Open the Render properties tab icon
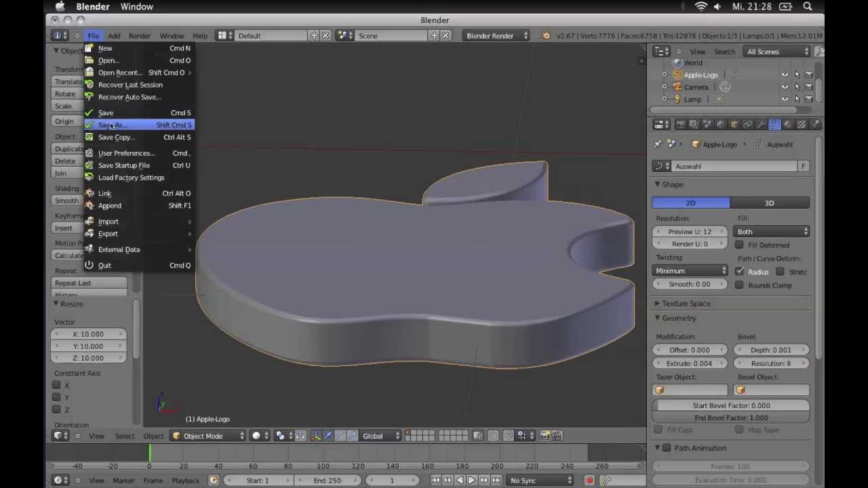The height and width of the screenshot is (488, 868). [x=680, y=125]
